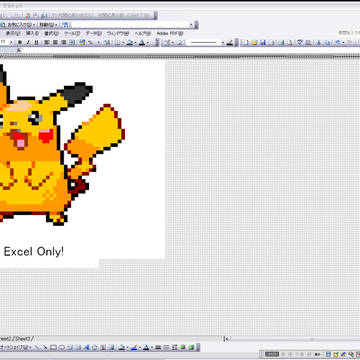The width and height of the screenshot is (360, 360).
Task: Click the border line color pen
Action: point(230,42)
